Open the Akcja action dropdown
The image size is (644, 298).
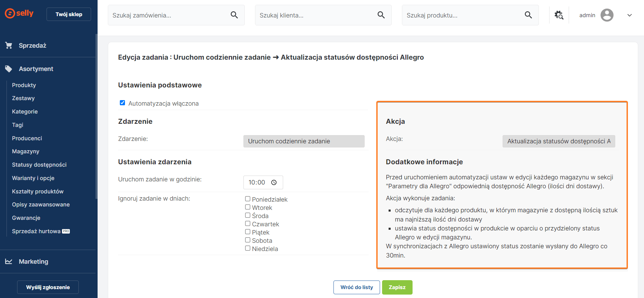point(558,141)
